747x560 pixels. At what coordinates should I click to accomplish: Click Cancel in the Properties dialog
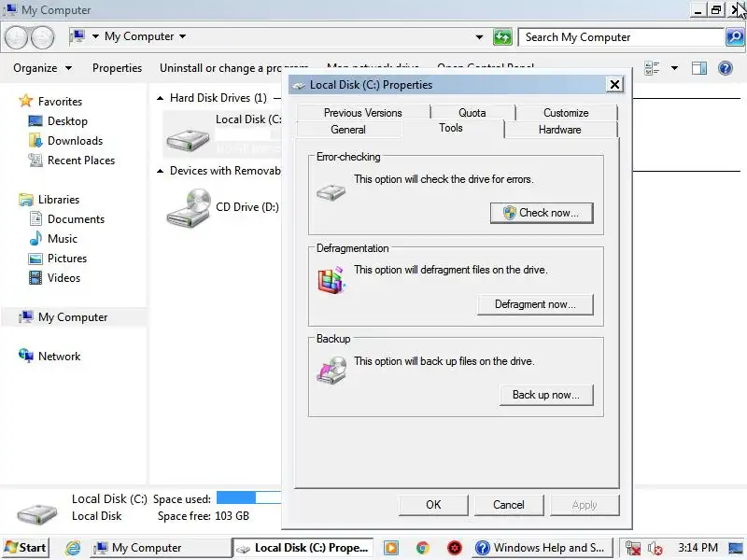pos(509,505)
